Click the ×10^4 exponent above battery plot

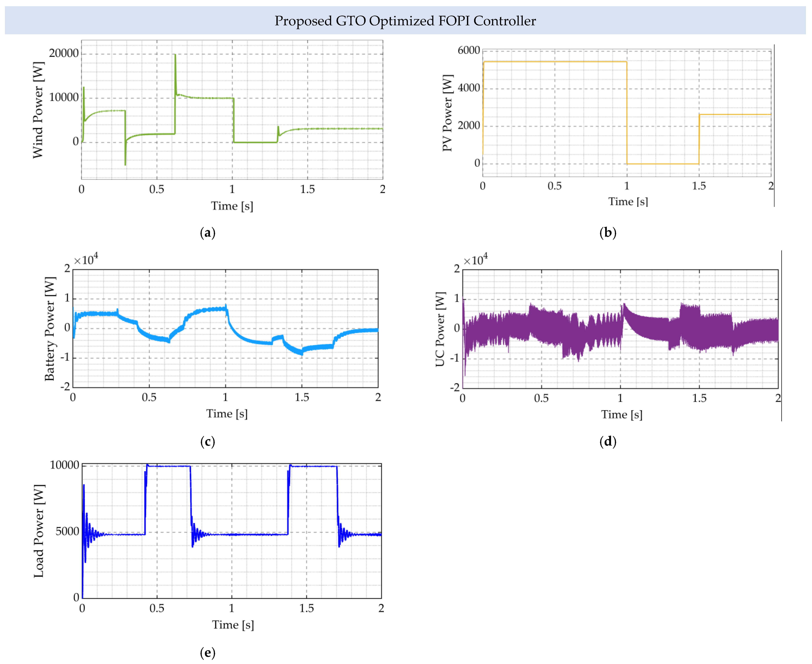pos(86,260)
